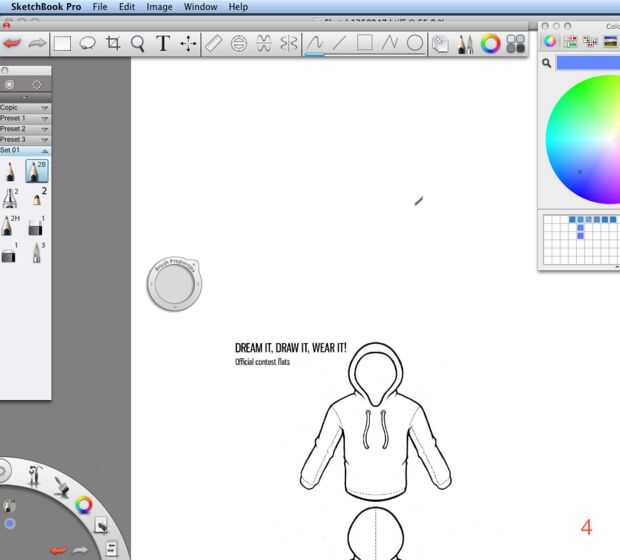Select first blue swatch in color palette grid
Viewport: 620px width, 560px height.
(572, 219)
